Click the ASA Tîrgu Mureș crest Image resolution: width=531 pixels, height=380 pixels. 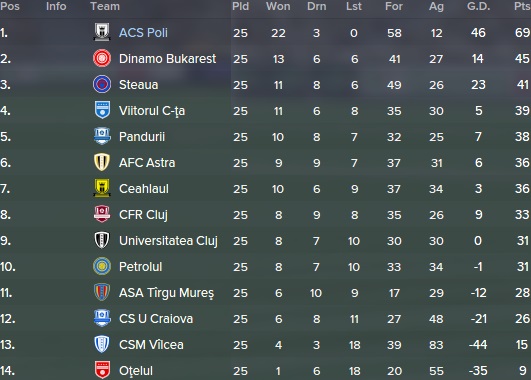pyautogui.click(x=102, y=292)
